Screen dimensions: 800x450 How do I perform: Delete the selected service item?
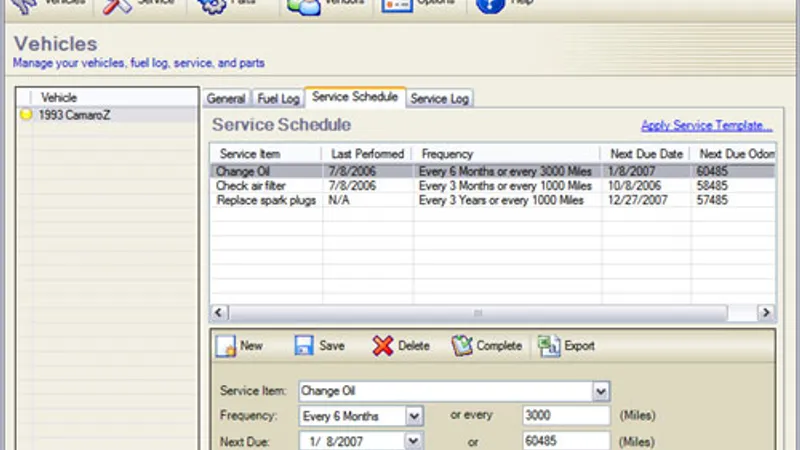coord(401,346)
